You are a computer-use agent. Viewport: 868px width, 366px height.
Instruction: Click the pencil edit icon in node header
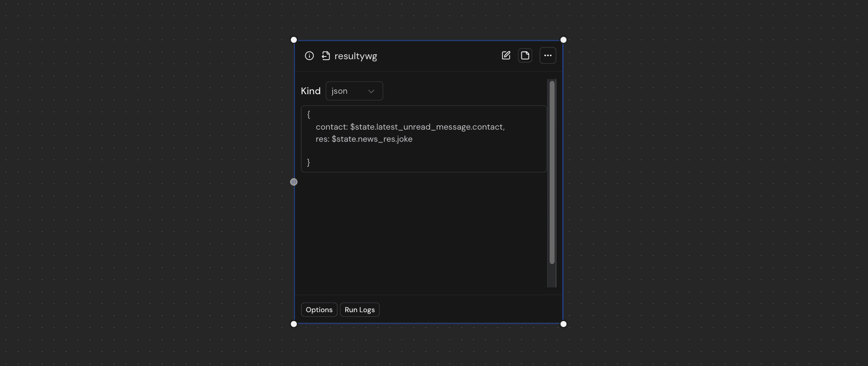pos(506,56)
